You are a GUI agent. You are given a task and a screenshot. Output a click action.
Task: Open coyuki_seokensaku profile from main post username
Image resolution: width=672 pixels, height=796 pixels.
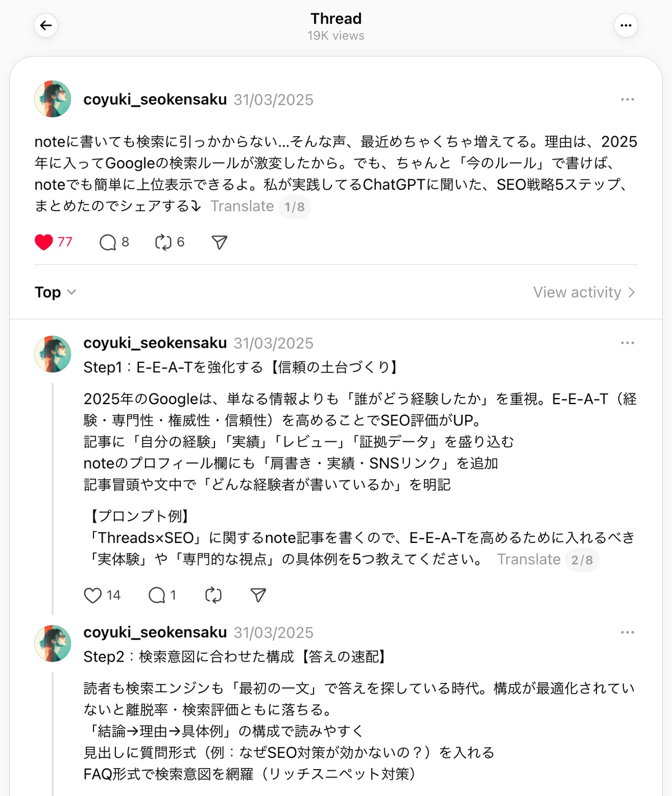(155, 100)
